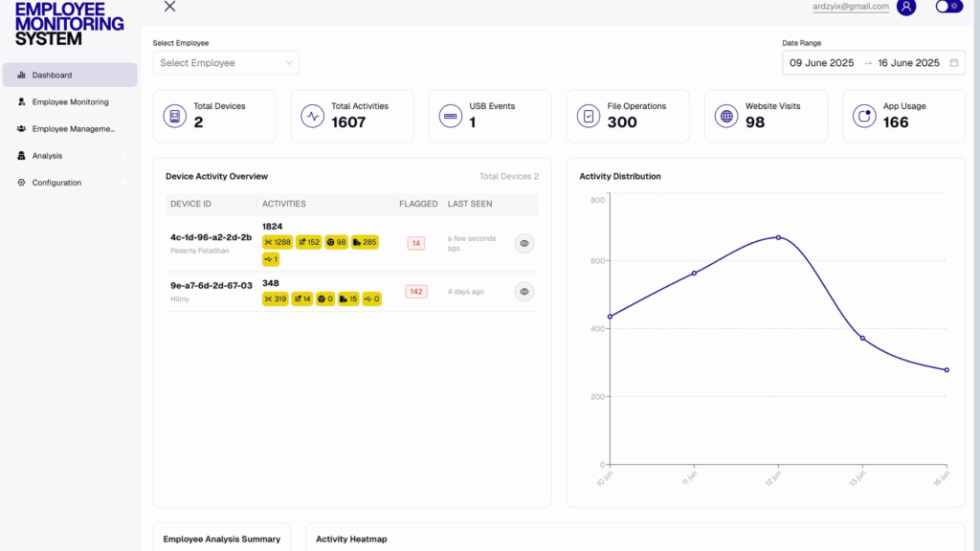Image resolution: width=980 pixels, height=551 pixels.
Task: Click the File Operations card icon
Action: (589, 116)
